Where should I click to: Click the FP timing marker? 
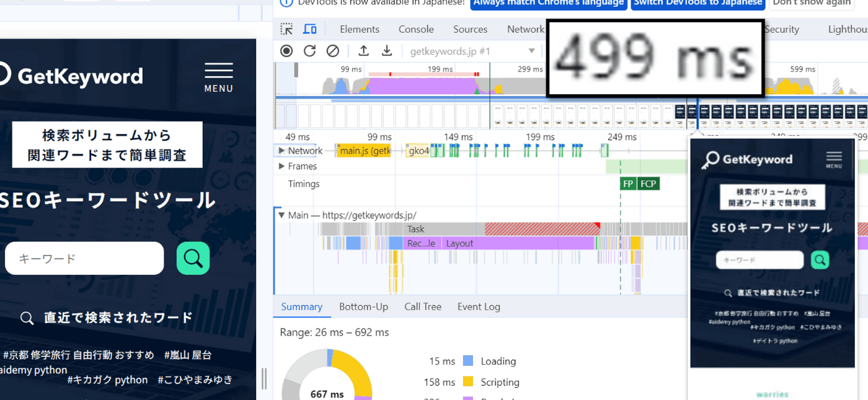click(x=628, y=184)
